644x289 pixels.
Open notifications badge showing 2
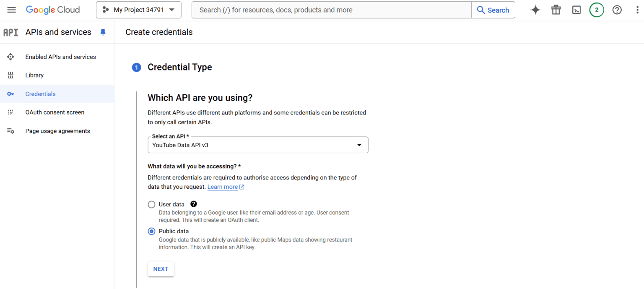coord(597,10)
